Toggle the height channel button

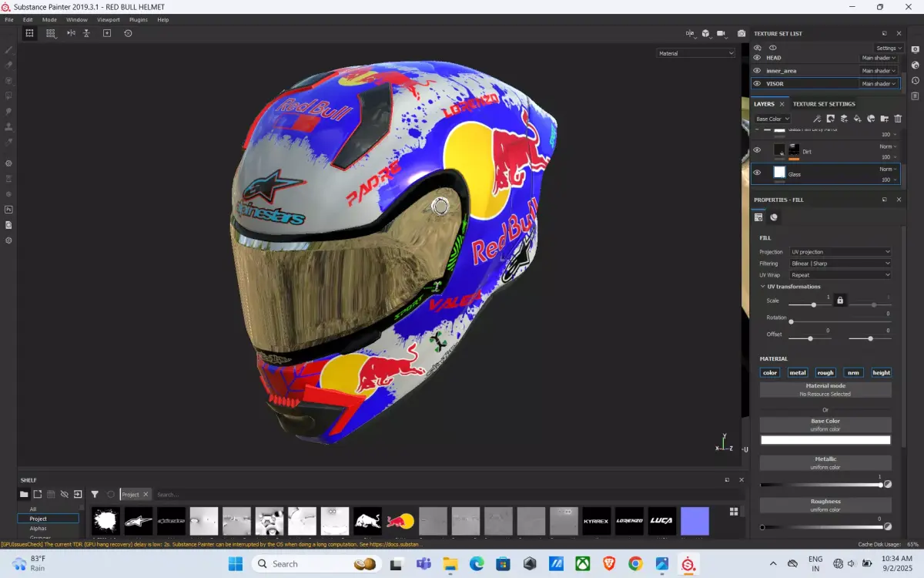tap(882, 372)
